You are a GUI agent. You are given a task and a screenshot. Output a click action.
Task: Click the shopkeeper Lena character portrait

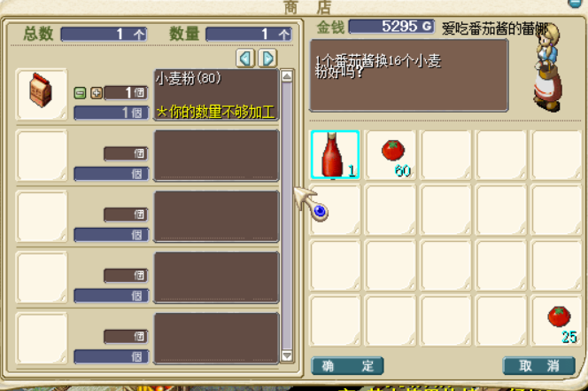click(547, 67)
